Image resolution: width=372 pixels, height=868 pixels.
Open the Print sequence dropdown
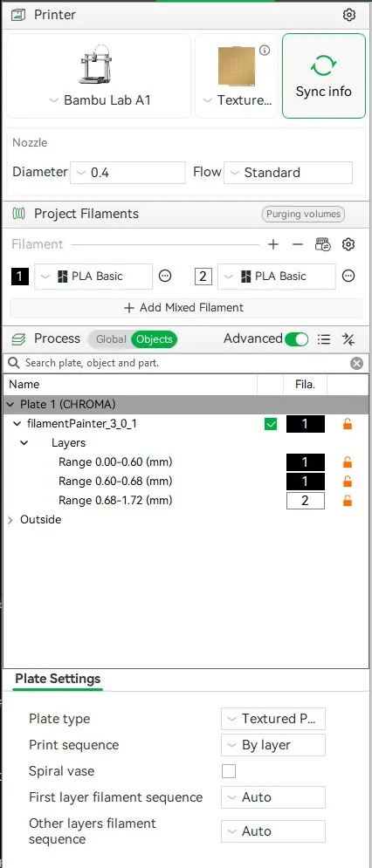point(273,745)
